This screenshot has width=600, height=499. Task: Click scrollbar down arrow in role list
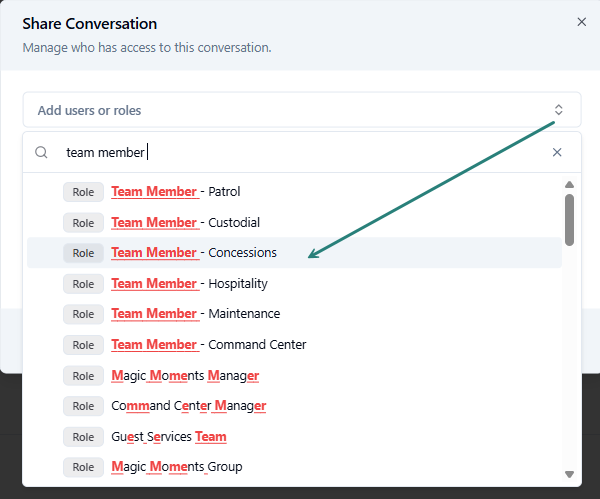(x=569, y=474)
